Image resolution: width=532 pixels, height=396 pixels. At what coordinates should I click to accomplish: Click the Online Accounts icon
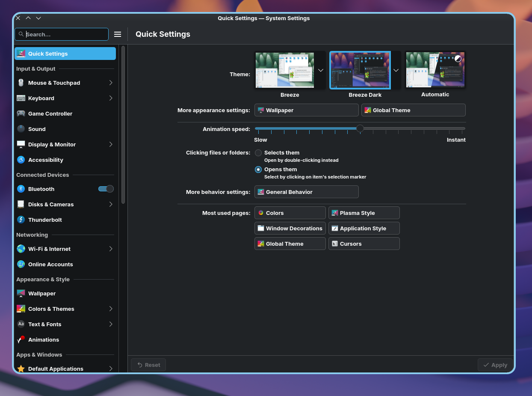(21, 264)
